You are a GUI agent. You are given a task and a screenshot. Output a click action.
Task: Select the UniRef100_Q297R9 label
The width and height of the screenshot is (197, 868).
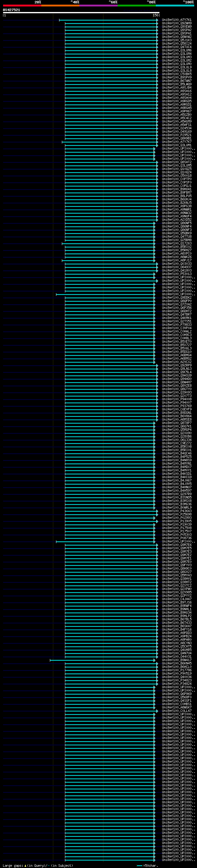[x=177, y=494]
